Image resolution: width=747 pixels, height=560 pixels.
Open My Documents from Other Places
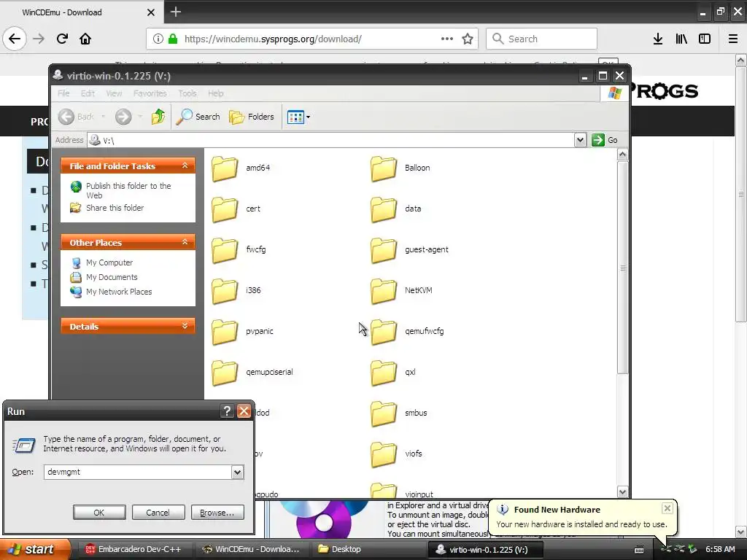pyautogui.click(x=112, y=277)
